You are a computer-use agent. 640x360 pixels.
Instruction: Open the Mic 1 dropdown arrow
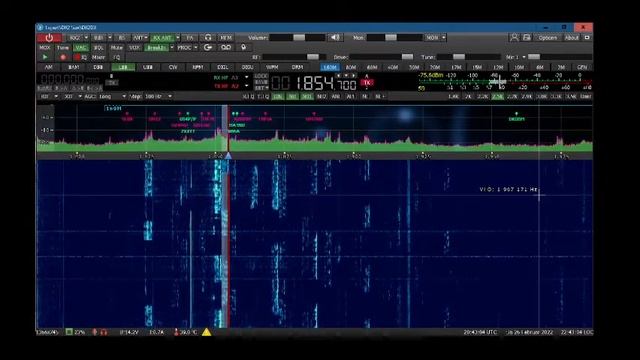point(524,57)
